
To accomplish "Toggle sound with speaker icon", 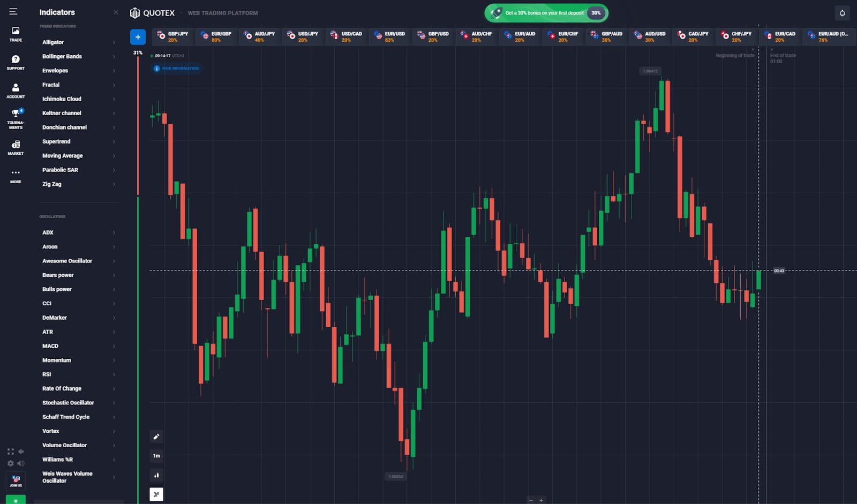I will [21, 463].
